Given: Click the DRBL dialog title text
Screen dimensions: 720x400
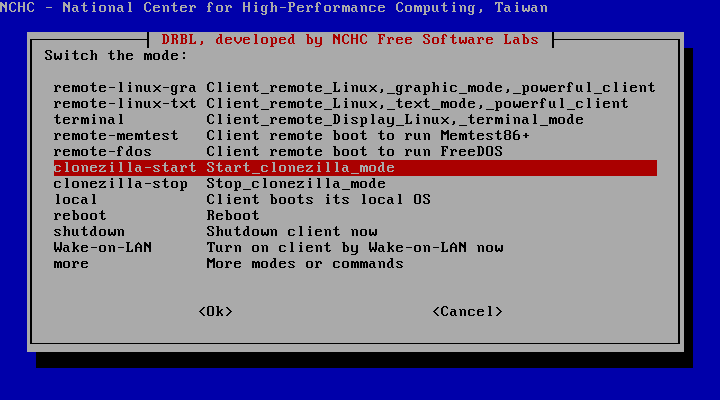Looking at the screenshot, I should point(350,40).
